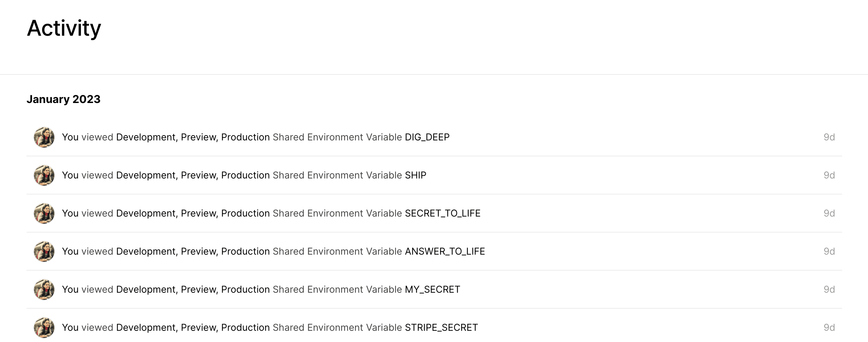Click the January 2023 section header
The height and width of the screenshot is (342, 868).
point(64,99)
